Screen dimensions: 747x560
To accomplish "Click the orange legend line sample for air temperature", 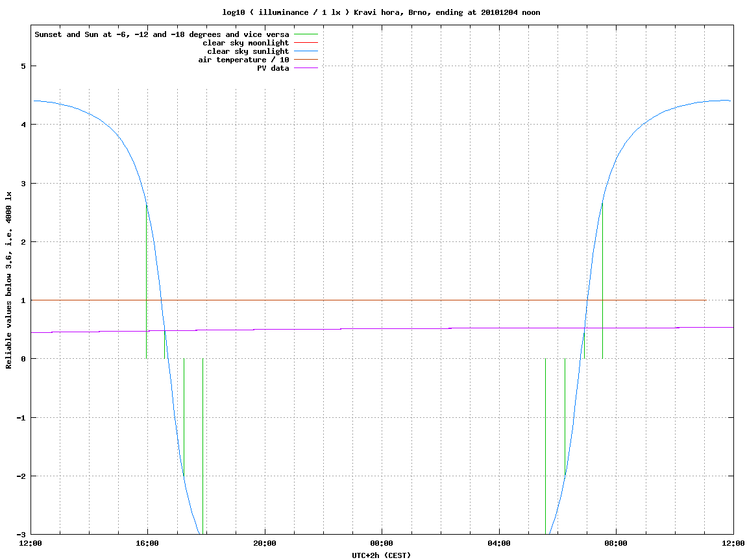I will pyautogui.click(x=306, y=60).
